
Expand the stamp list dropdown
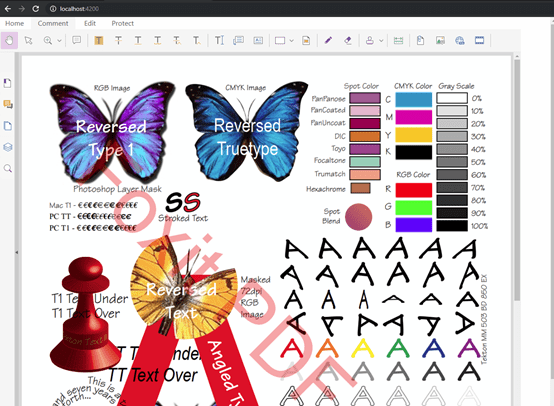click(381, 41)
